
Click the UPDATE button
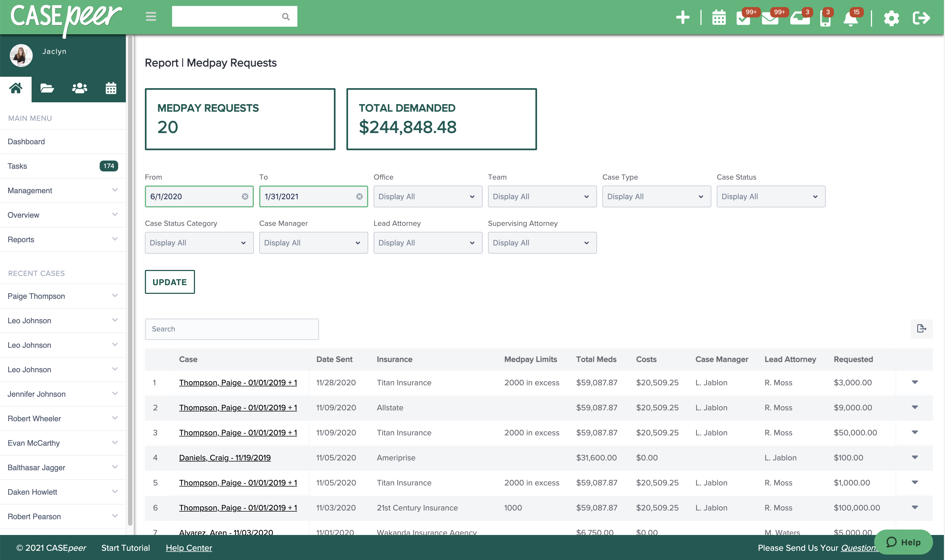coord(169,282)
